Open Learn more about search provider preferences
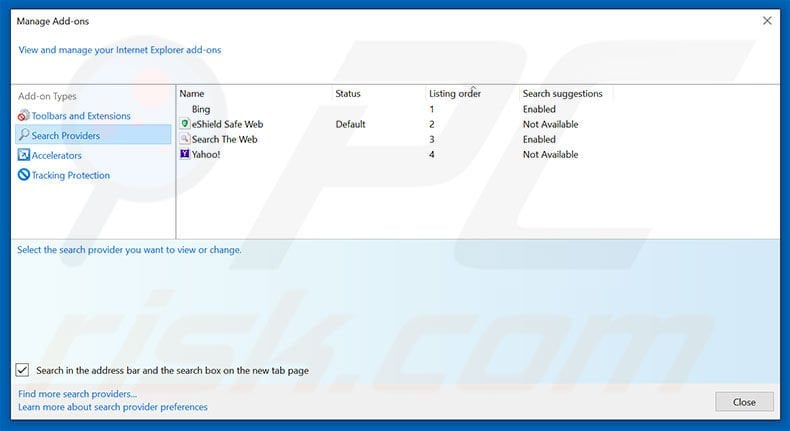The height and width of the screenshot is (431, 790). coord(113,407)
